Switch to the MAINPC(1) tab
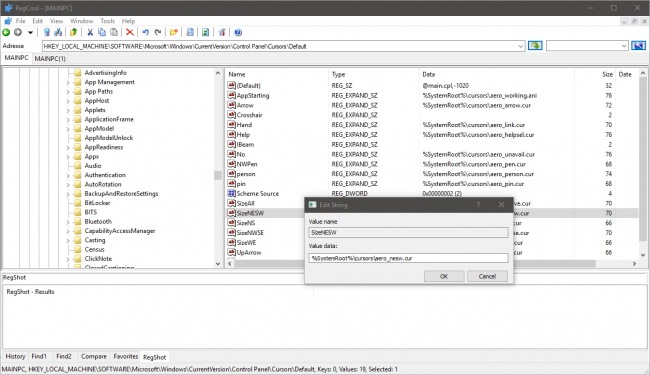The image size is (650, 375). [x=50, y=58]
